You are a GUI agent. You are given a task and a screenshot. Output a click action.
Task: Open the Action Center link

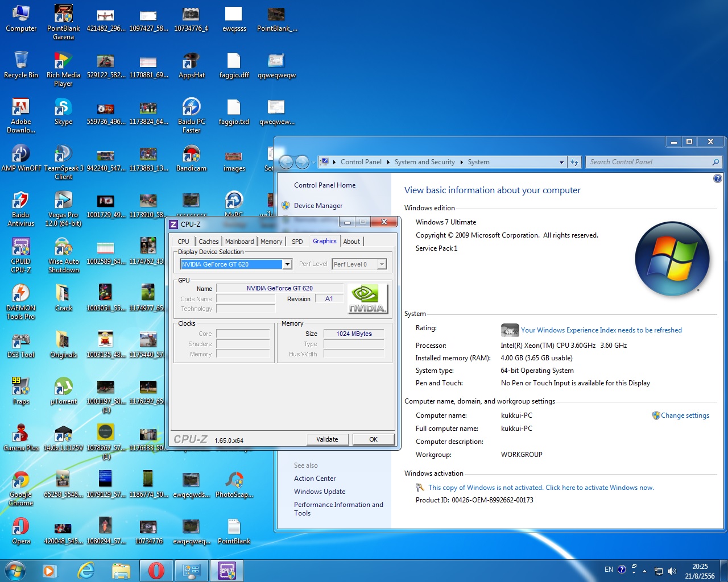click(x=315, y=479)
